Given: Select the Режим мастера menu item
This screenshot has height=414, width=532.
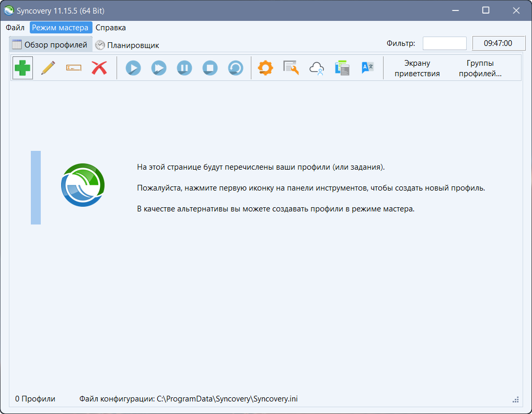Looking at the screenshot, I should [61, 28].
